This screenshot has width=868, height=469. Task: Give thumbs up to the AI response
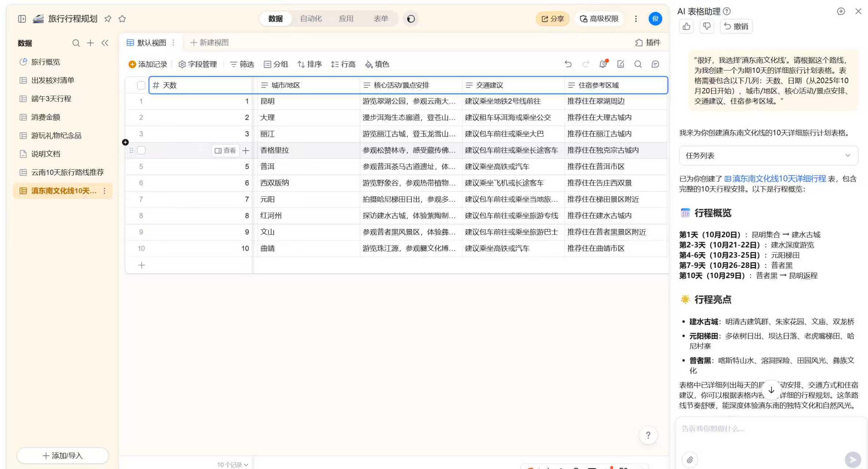[686, 26]
